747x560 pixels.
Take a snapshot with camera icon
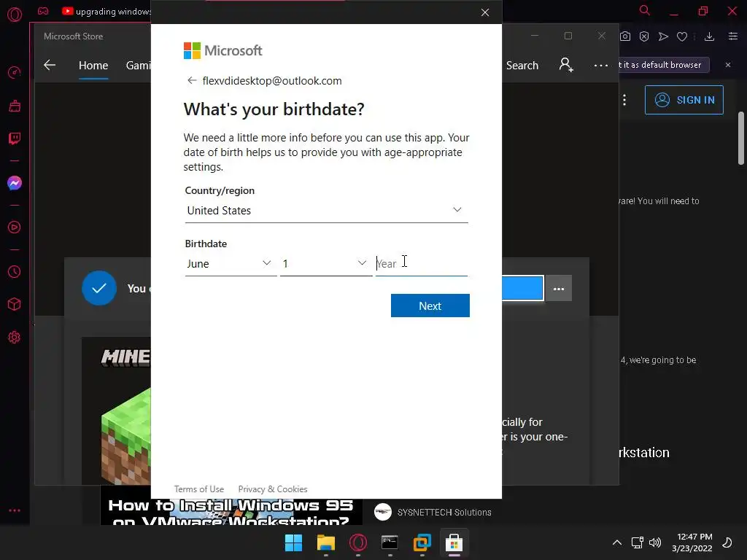tap(625, 36)
